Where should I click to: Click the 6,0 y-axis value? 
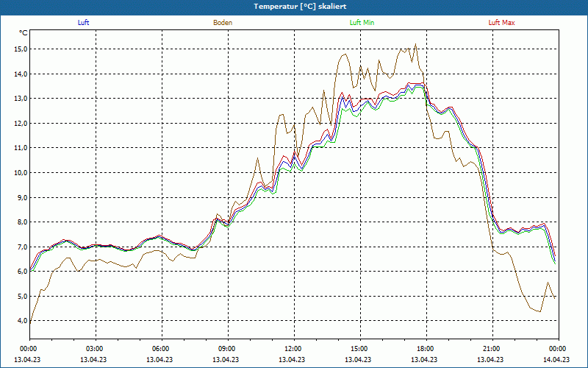coord(23,272)
